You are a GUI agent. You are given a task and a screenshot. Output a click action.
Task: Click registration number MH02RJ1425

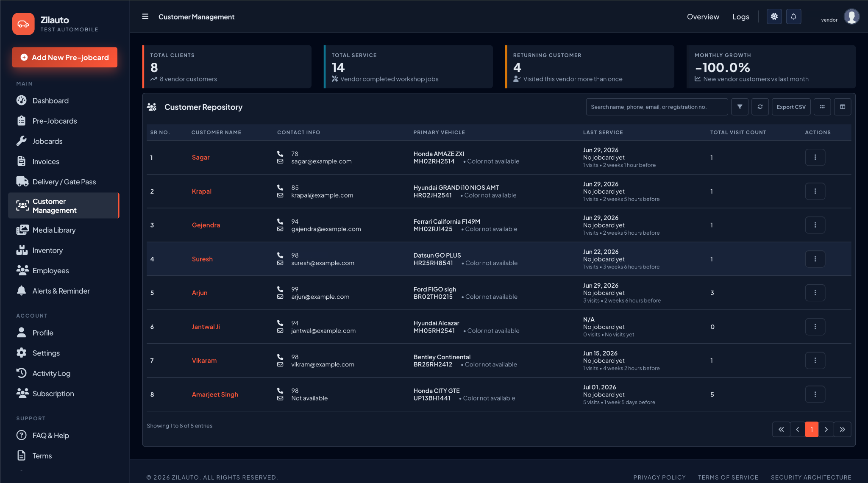point(433,229)
